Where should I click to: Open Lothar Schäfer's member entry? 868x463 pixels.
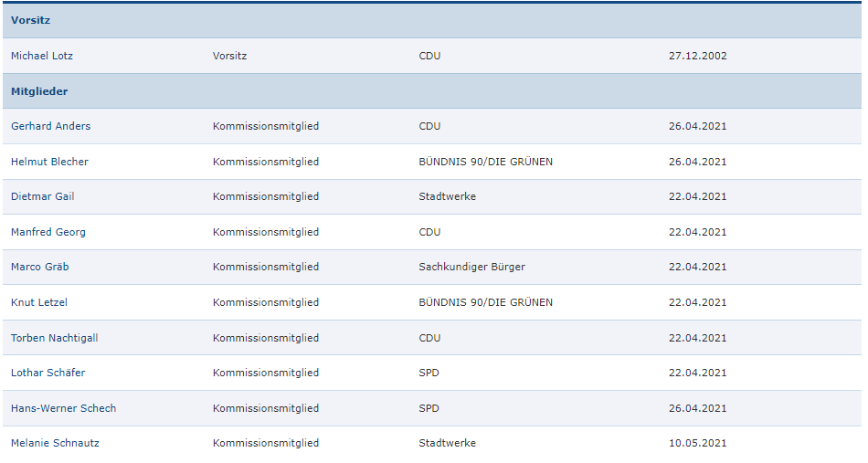tap(48, 373)
